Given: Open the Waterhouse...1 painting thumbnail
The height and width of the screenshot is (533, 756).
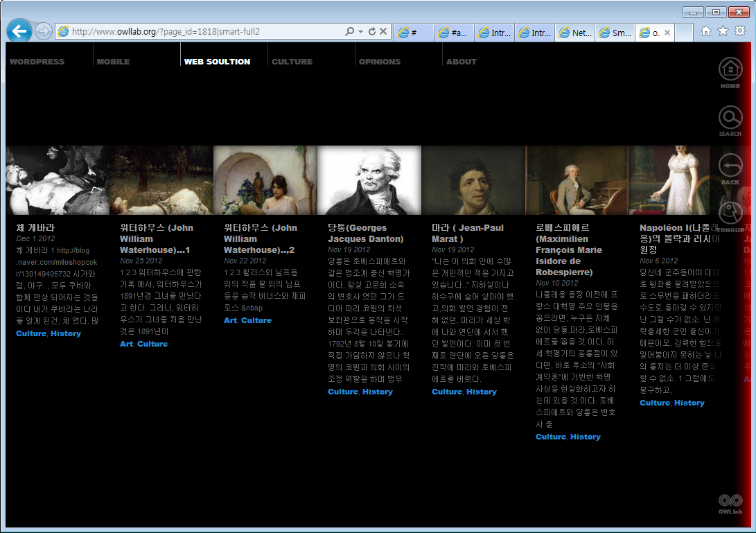Looking at the screenshot, I should pos(161,180).
